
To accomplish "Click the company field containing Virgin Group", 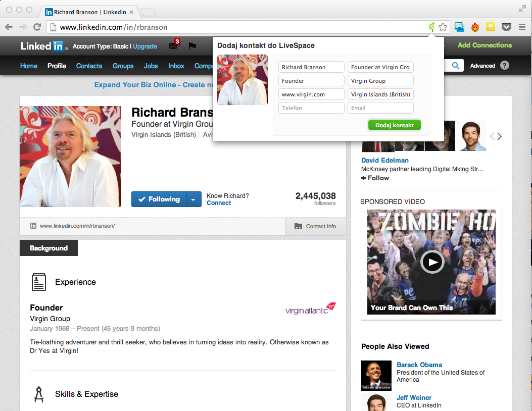I will coord(380,81).
